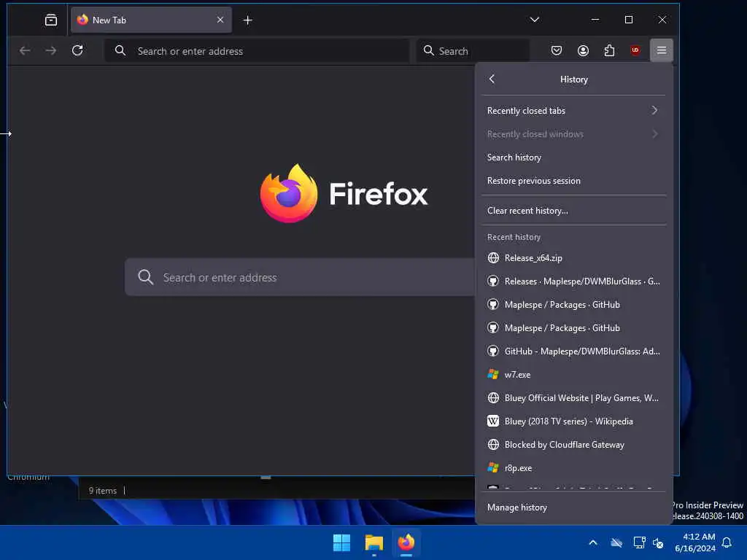The image size is (747, 560).
Task: Open Bluey Official Website history entry
Action: 573,398
